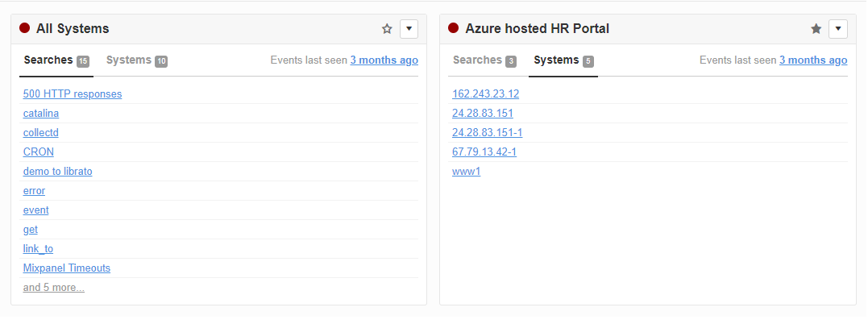Click '3 months ago' link in All Systems
Viewport: 868px width, 324px height.
point(384,60)
